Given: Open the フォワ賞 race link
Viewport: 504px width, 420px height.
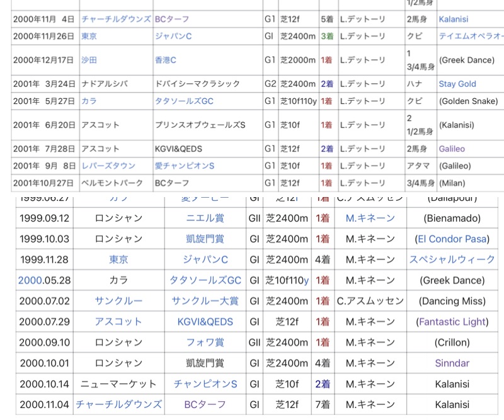Looking at the screenshot, I should (x=205, y=343).
